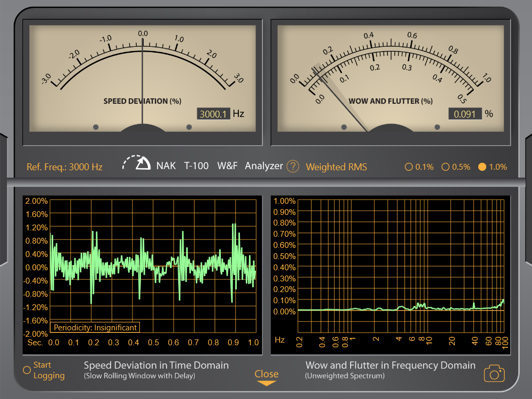Viewport: 532px width, 399px height.
Task: Click the frequency-domain spectrum graph
Action: click(x=401, y=265)
